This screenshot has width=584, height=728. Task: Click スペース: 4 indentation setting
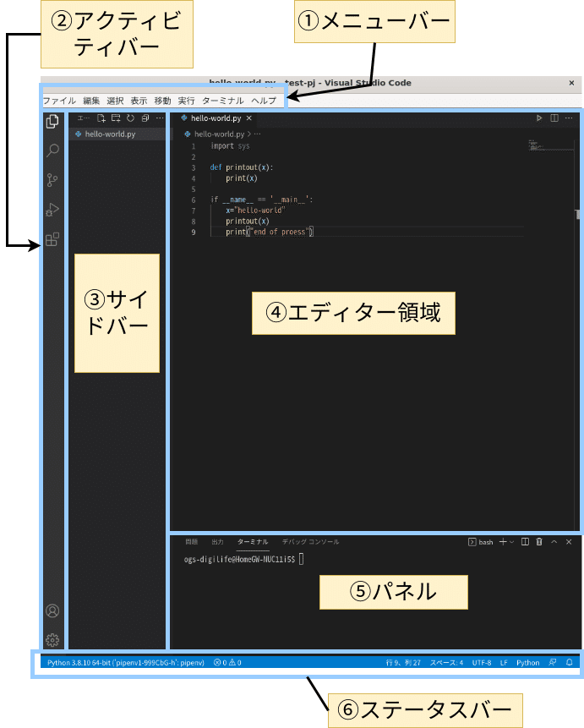pos(446,663)
